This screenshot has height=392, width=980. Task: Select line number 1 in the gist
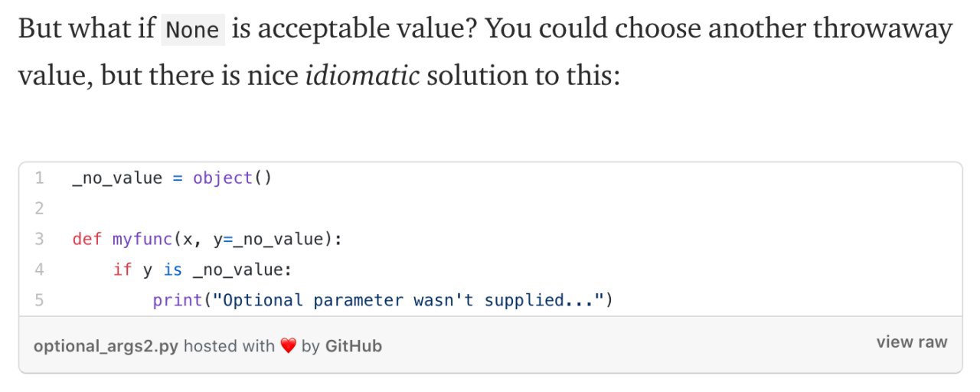click(39, 178)
